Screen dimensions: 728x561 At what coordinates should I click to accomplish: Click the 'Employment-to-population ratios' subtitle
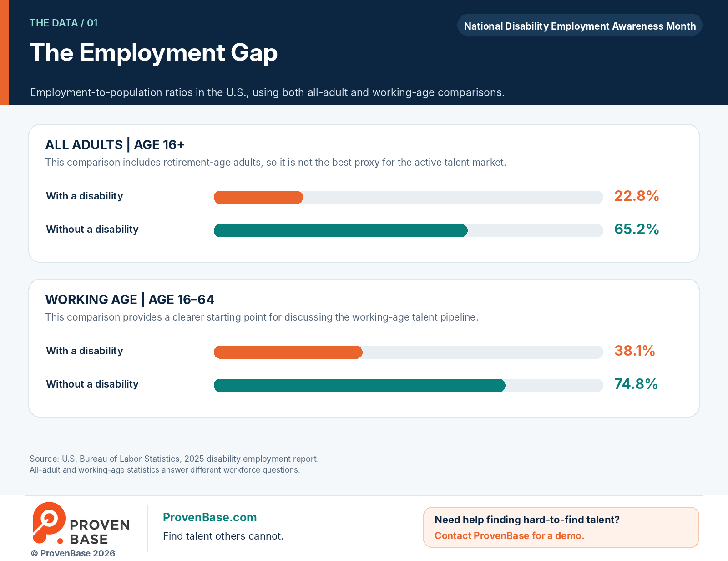click(267, 92)
